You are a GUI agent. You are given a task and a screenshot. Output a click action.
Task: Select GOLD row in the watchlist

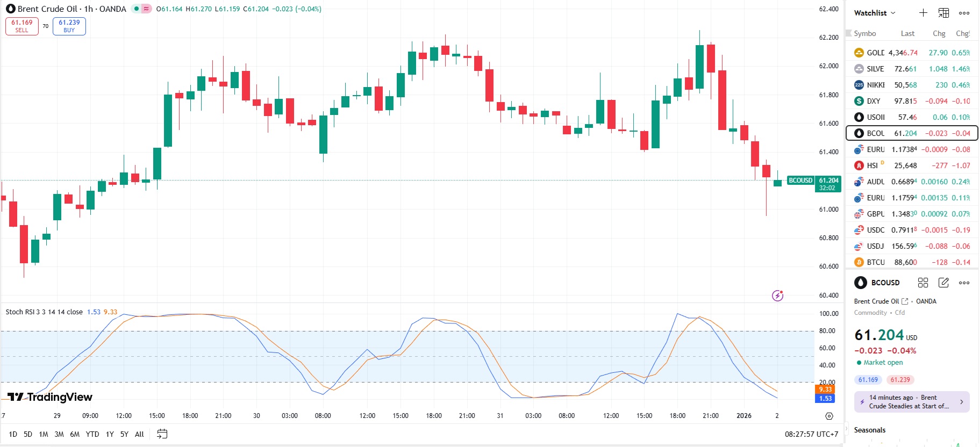point(912,53)
